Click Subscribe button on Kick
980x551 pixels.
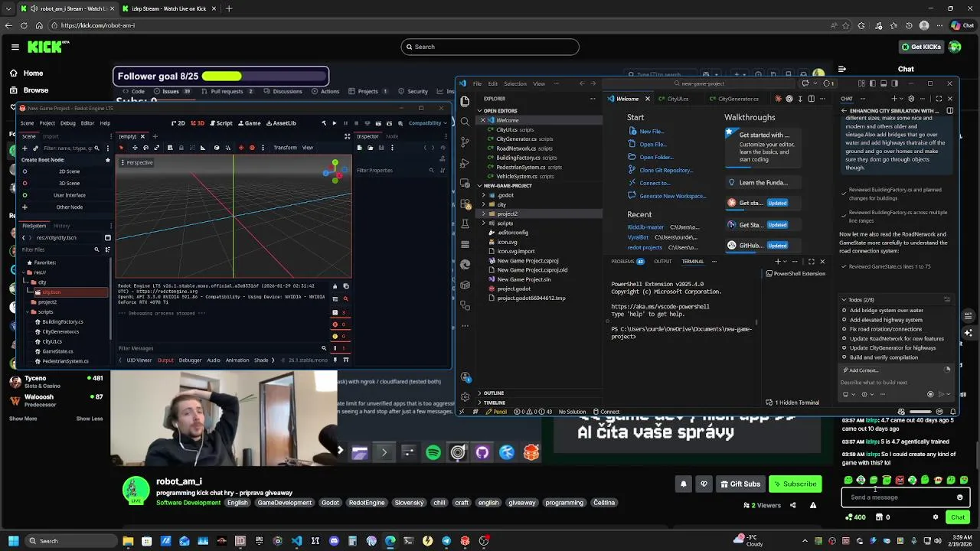click(x=795, y=484)
